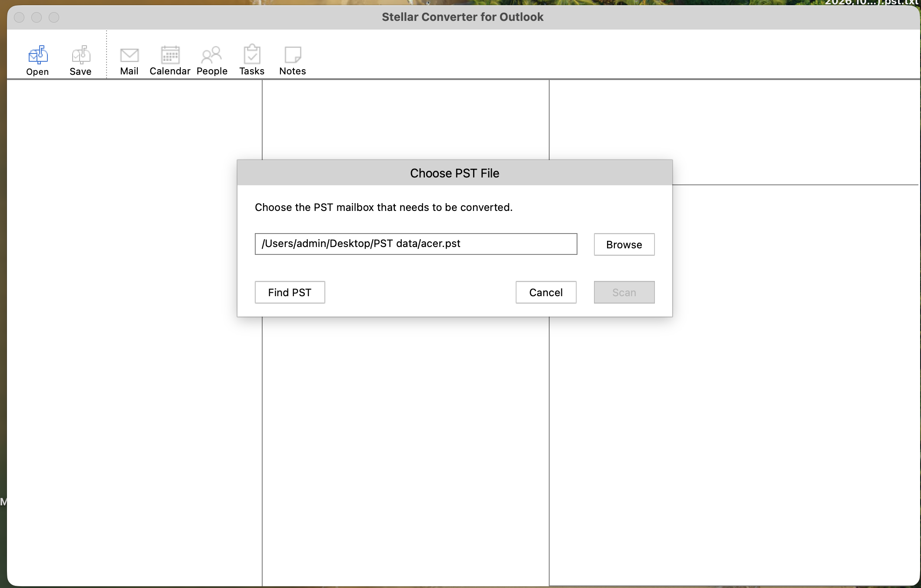921x588 pixels.
Task: Click the Browse button
Action: (624, 244)
